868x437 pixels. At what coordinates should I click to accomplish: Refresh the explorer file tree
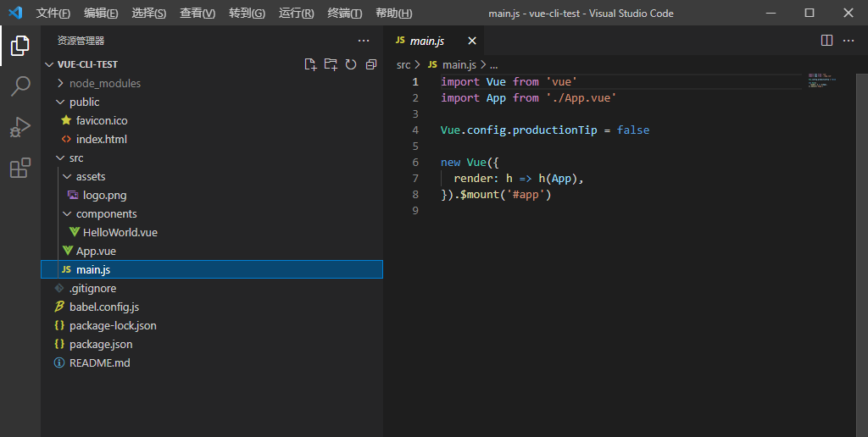click(x=350, y=64)
